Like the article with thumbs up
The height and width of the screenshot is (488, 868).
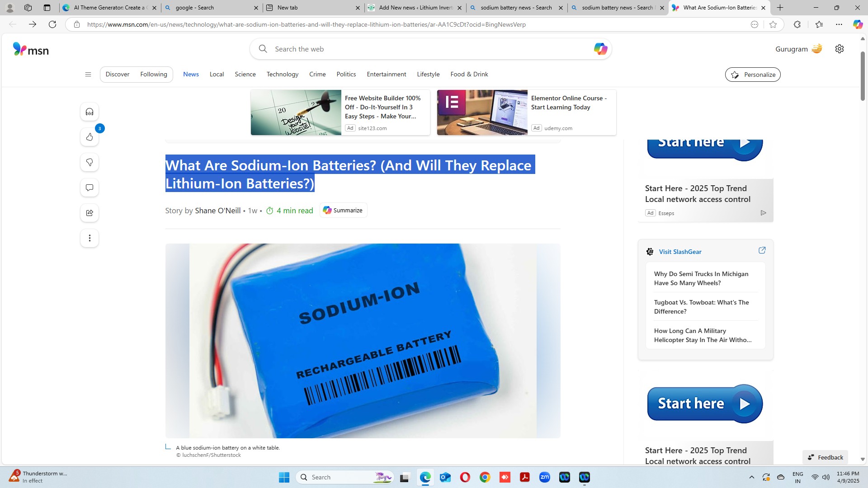pyautogui.click(x=90, y=137)
